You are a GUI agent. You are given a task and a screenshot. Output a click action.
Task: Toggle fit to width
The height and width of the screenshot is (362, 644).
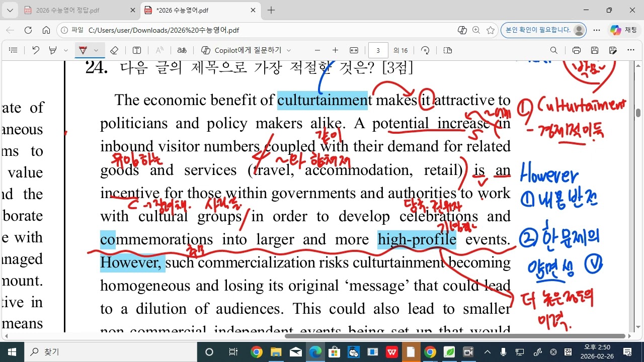pyautogui.click(x=354, y=50)
